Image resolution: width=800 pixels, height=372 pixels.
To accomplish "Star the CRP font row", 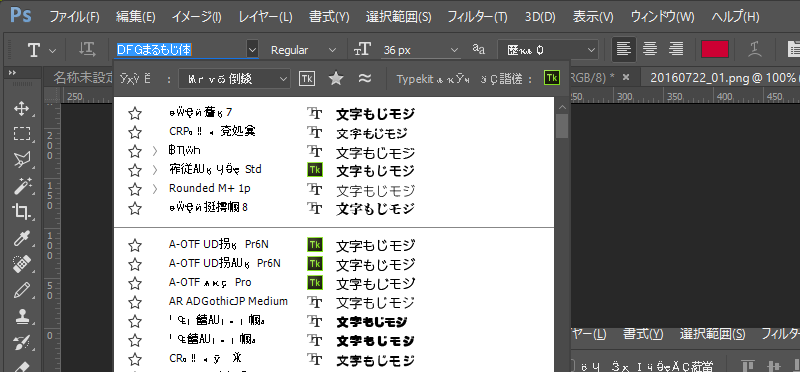I will tap(135, 133).
